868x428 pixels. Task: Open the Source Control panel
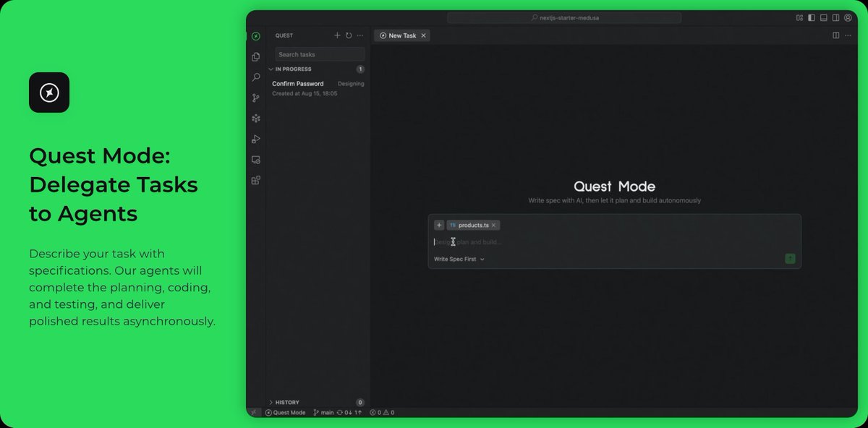point(255,98)
